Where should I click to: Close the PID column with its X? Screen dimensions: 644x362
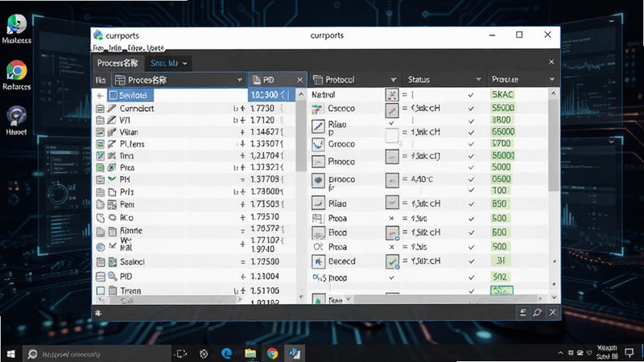(299, 80)
